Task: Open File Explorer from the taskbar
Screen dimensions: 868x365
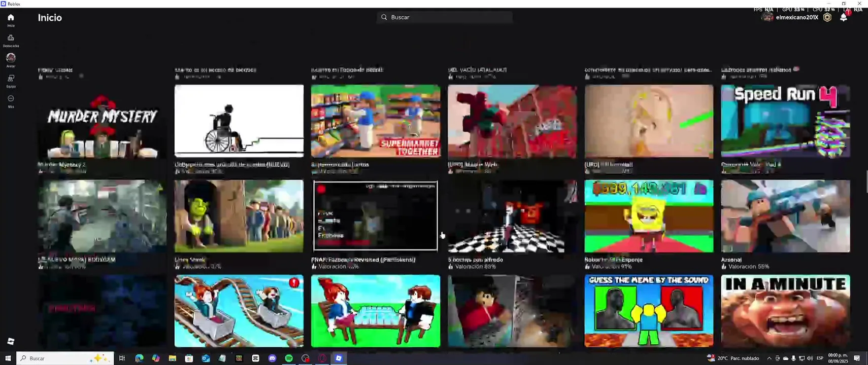Action: pyautogui.click(x=173, y=358)
